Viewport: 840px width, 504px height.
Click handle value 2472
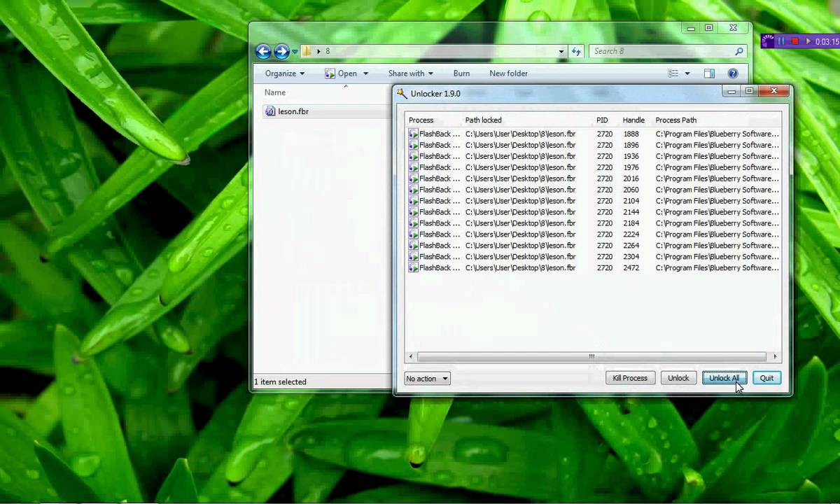point(631,268)
